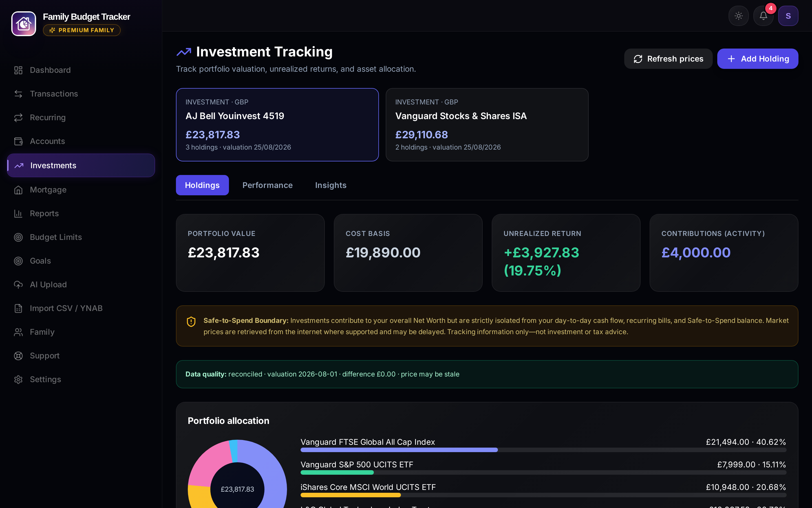Click the £7,999.00 · 15.11% allocation value

click(x=751, y=464)
